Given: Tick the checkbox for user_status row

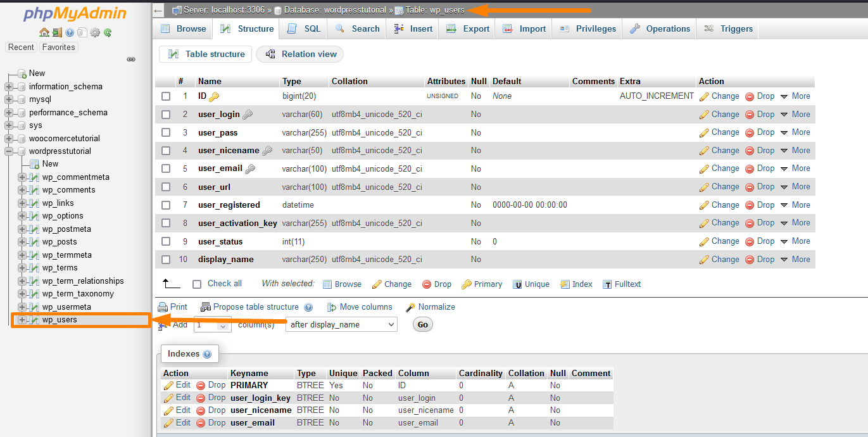Looking at the screenshot, I should (166, 241).
